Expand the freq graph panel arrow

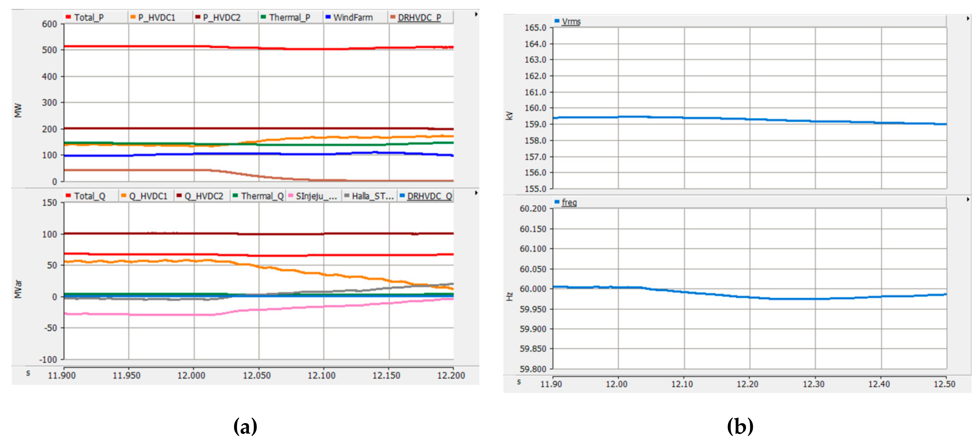click(x=968, y=199)
